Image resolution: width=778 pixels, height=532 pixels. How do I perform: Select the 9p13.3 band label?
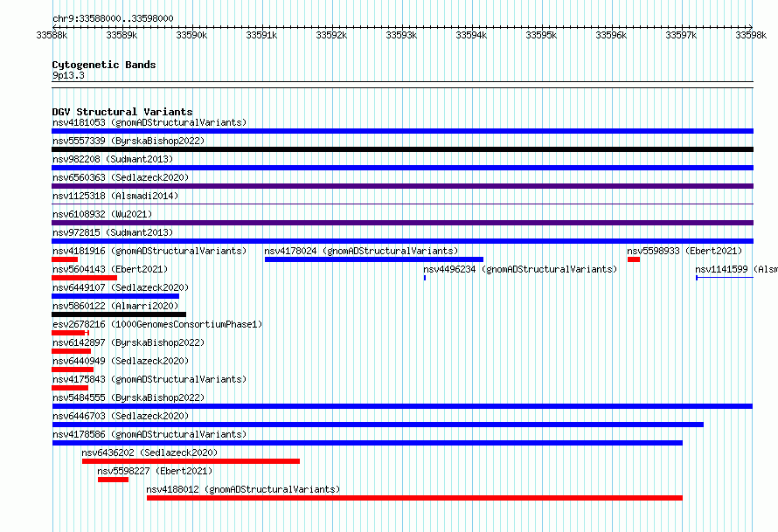pyautogui.click(x=68, y=75)
